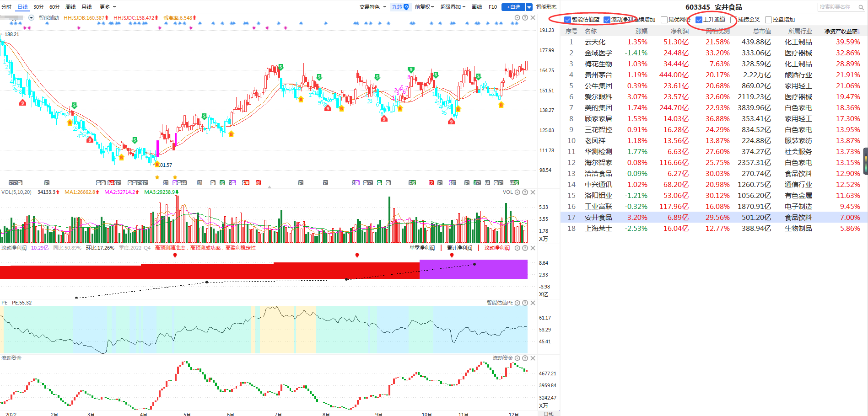Image resolution: width=868 pixels, height=416 pixels.
Task: Click the vertical scrollbar handle of stock list
Action: (865, 161)
